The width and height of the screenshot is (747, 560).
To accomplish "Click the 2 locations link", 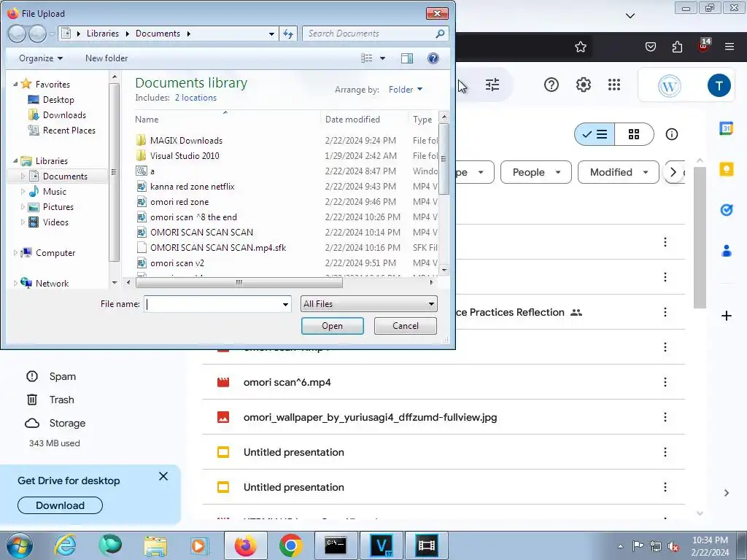I will pyautogui.click(x=196, y=98).
